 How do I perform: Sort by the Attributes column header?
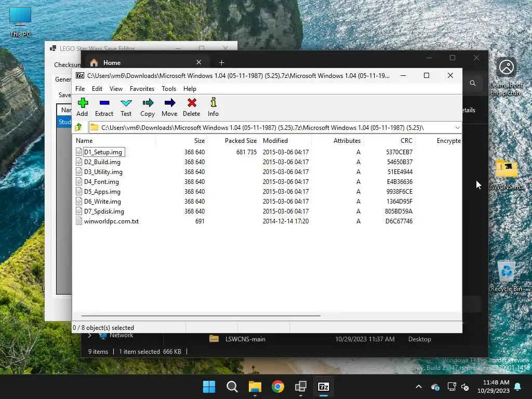tap(337, 140)
